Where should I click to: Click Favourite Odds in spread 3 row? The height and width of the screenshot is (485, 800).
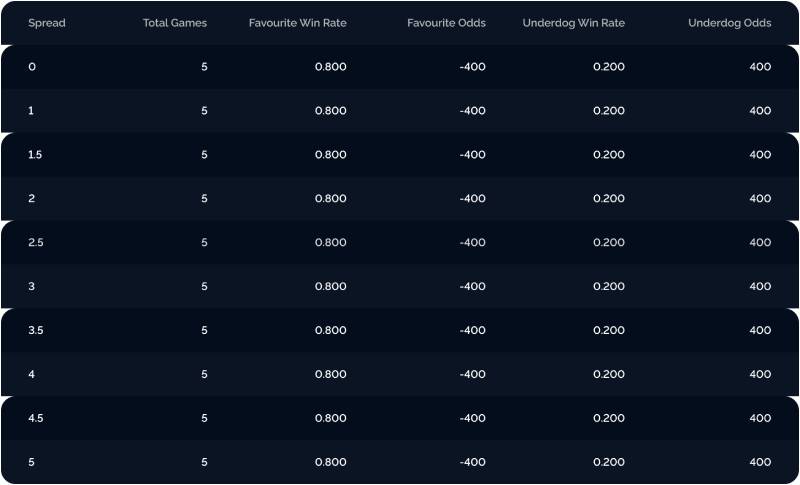pos(472,287)
